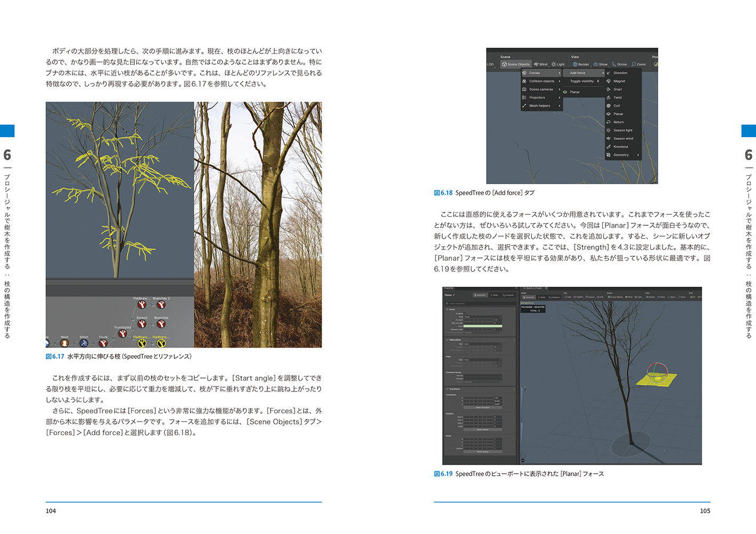Open the Force Type dropdown showing Planar
Image resolution: width=756 pixels, height=534 pixels.
pyautogui.click(x=483, y=317)
